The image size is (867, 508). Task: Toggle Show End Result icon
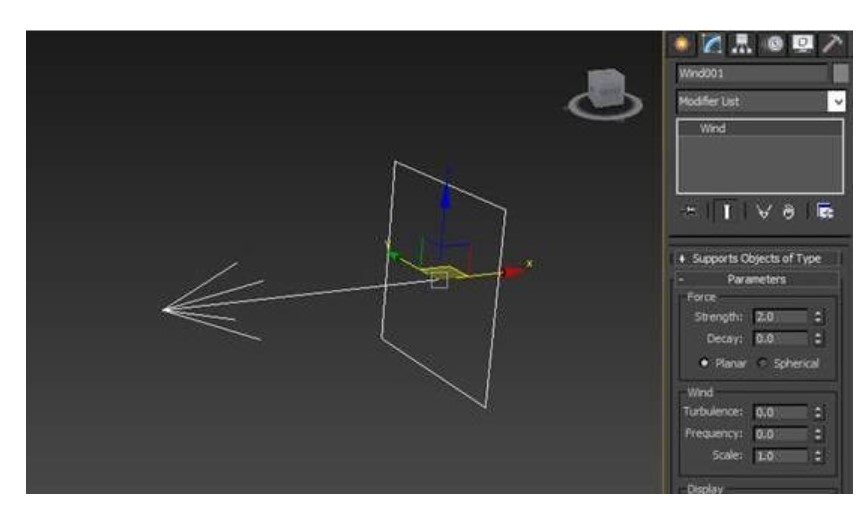[x=727, y=211]
